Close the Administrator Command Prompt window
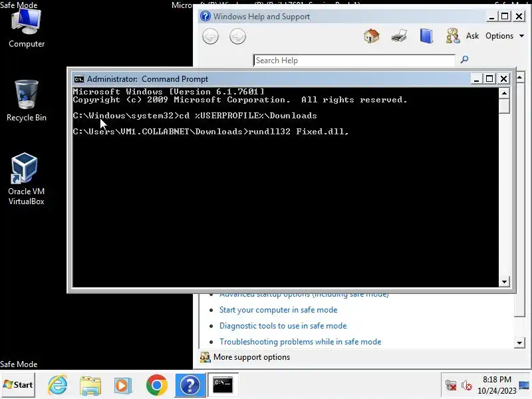 click(504, 78)
